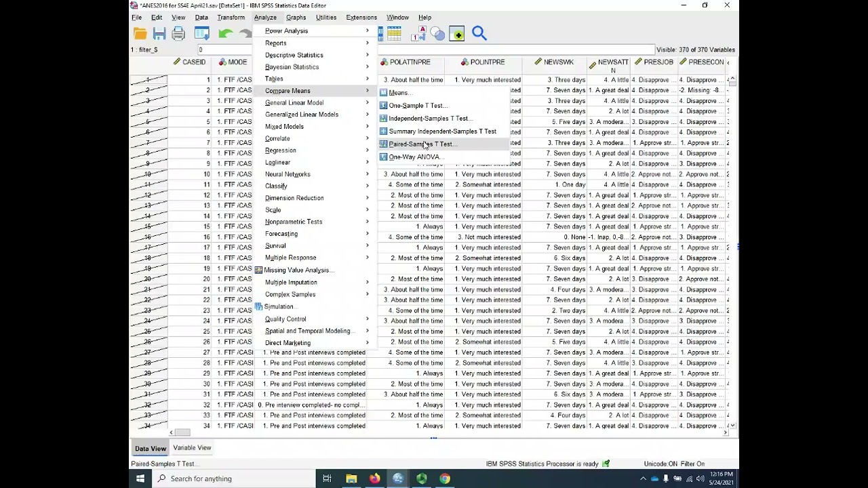This screenshot has height=488, width=868.
Task: Click the icon beside Means
Action: coord(383,93)
